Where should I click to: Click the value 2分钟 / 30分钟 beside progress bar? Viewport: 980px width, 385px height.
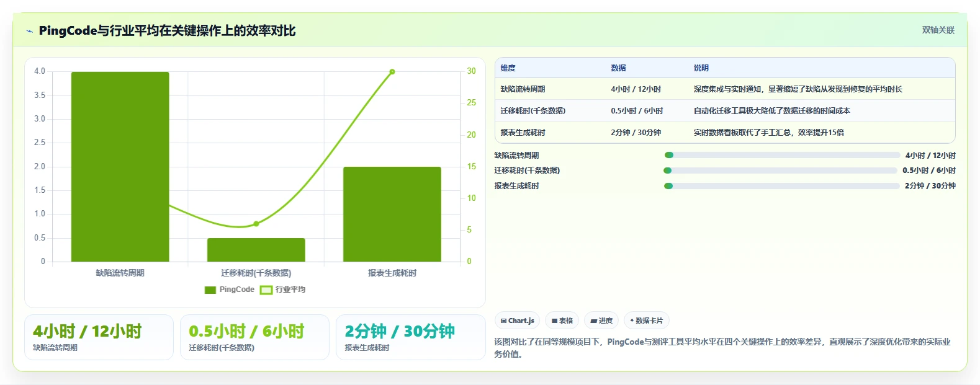(x=930, y=186)
